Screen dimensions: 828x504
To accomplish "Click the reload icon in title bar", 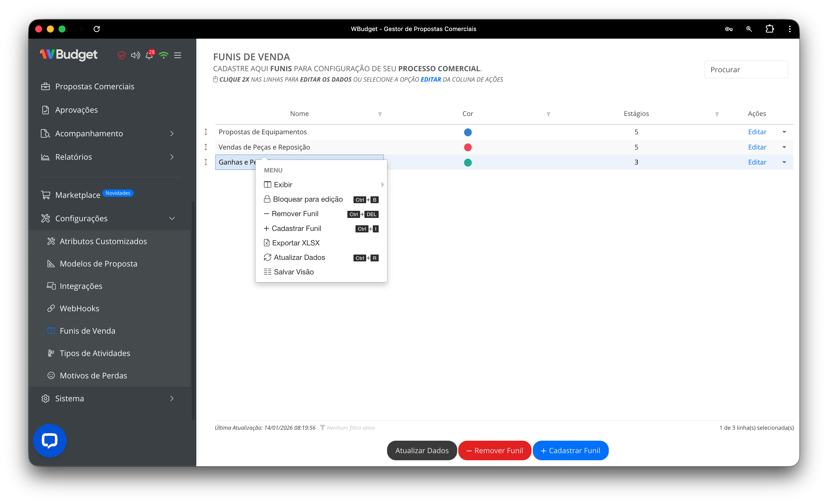I will 97,29.
